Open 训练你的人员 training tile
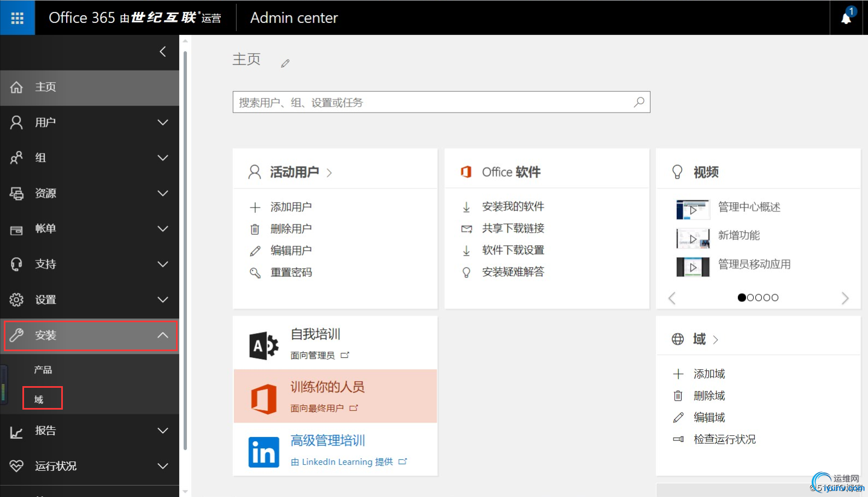The width and height of the screenshot is (868, 497). coord(335,396)
